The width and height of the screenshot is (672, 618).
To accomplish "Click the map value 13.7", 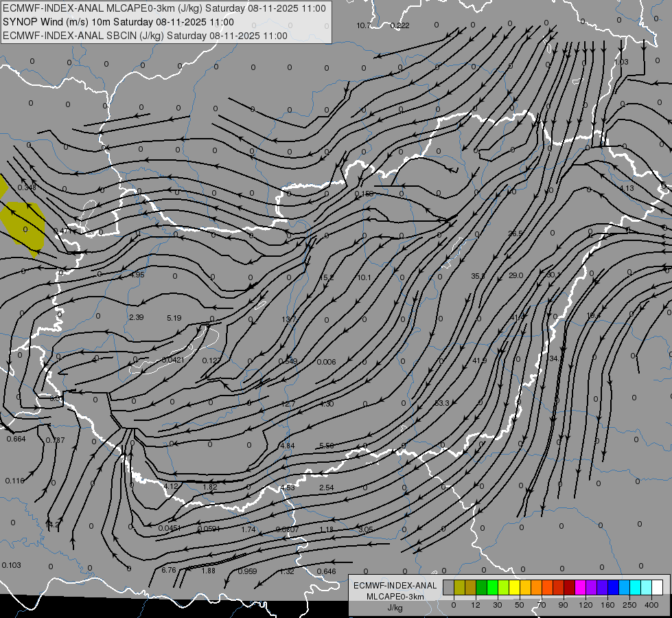I will click(x=289, y=319).
